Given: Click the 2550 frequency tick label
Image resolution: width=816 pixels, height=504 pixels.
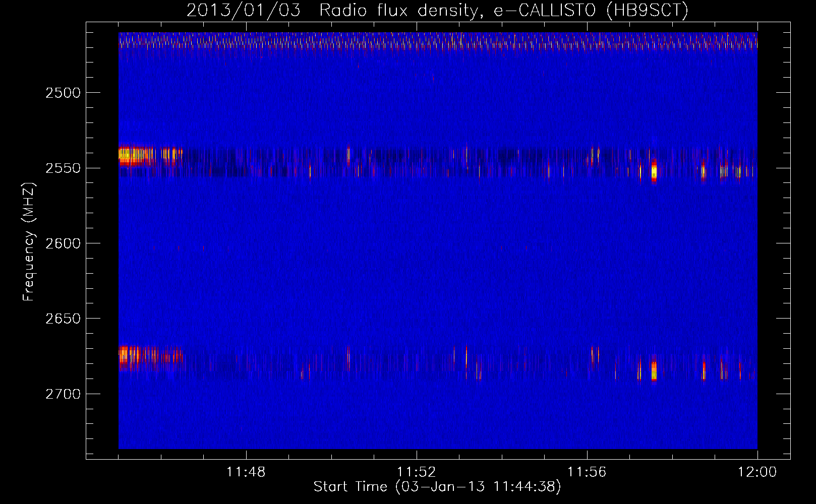Looking at the screenshot, I should [x=63, y=168].
